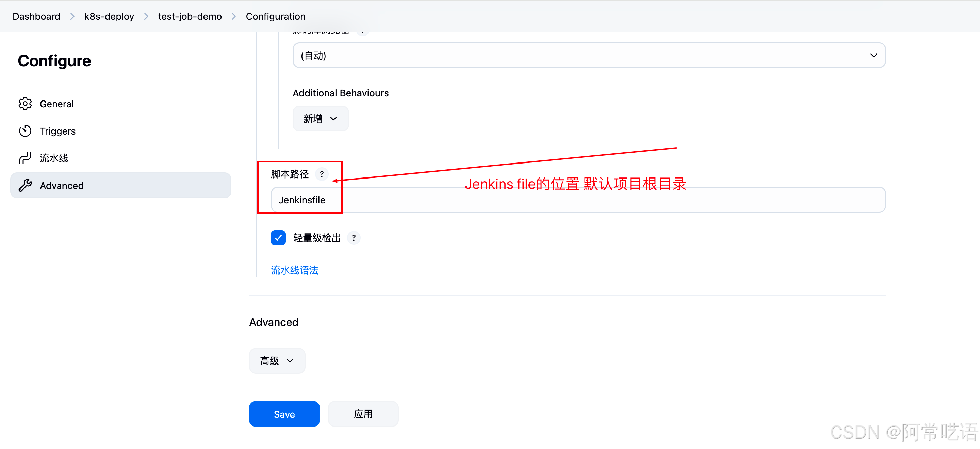Click chevron after test-job-demo breadcrumb

coord(233,16)
